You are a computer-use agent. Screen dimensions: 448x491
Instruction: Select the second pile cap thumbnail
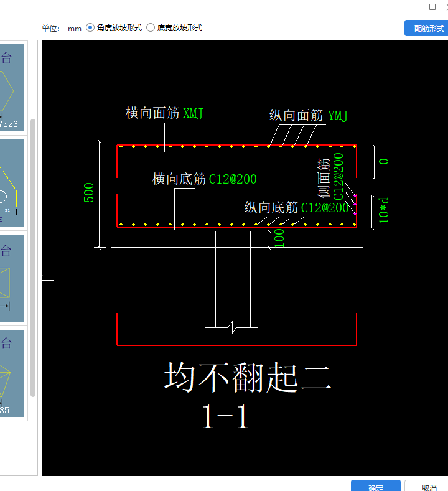12,183
